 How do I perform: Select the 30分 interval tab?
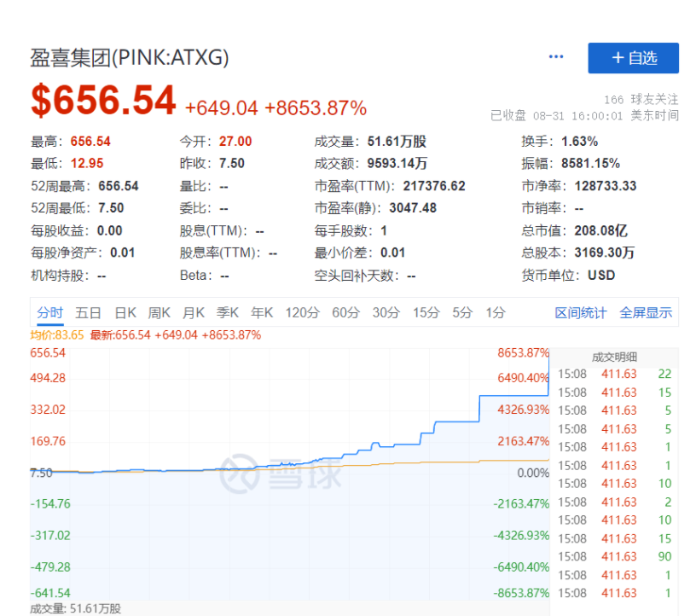[x=386, y=312]
